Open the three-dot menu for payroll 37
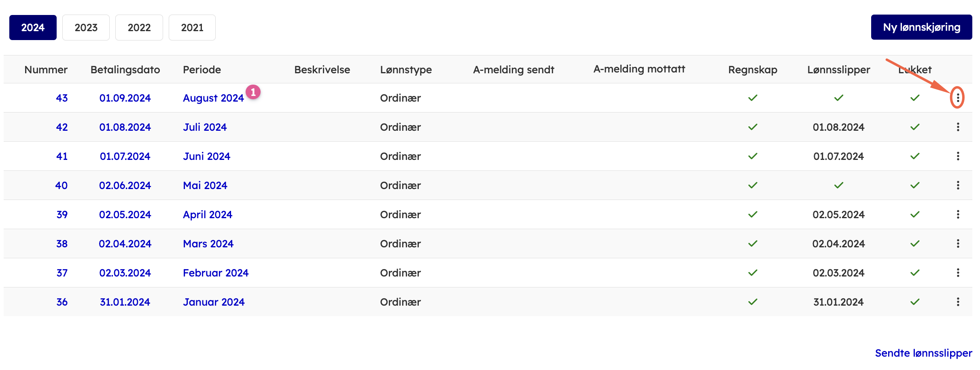 [x=958, y=272]
